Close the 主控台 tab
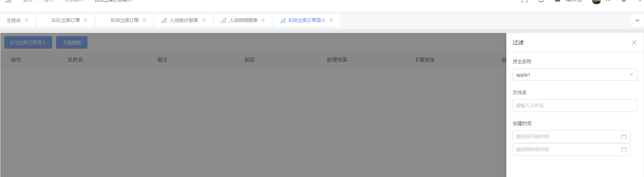 click(x=26, y=20)
